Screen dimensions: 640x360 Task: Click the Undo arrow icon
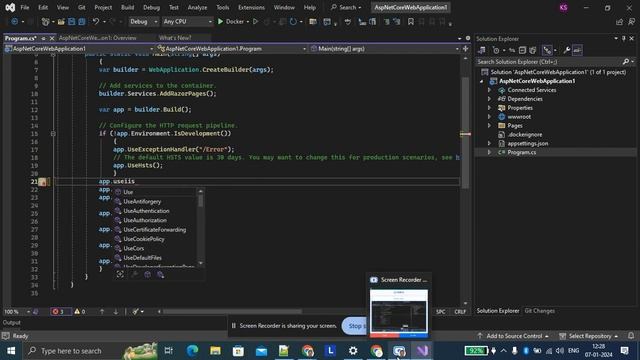click(x=96, y=22)
